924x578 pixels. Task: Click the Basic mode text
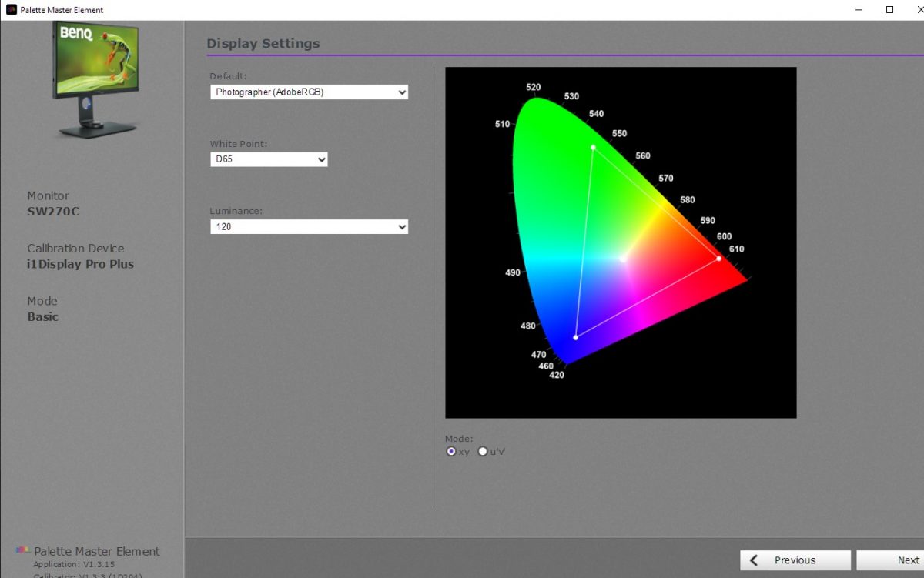click(x=43, y=316)
